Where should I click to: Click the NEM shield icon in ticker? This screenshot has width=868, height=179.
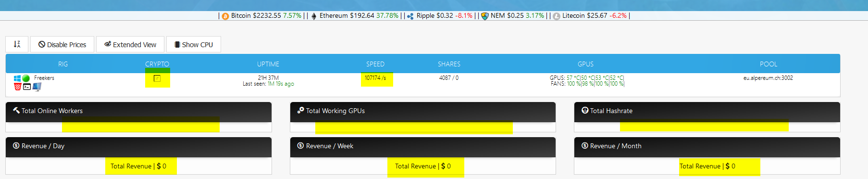[485, 16]
